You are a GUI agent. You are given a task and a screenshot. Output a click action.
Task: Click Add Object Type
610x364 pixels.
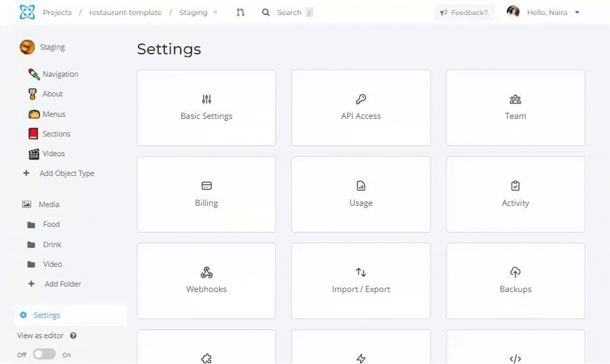67,173
